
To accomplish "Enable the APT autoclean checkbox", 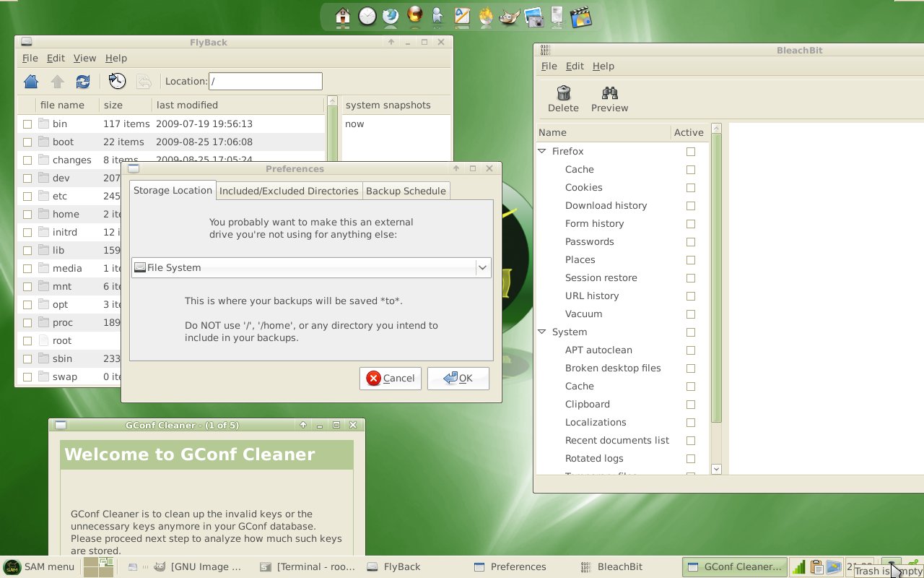I will 691,350.
